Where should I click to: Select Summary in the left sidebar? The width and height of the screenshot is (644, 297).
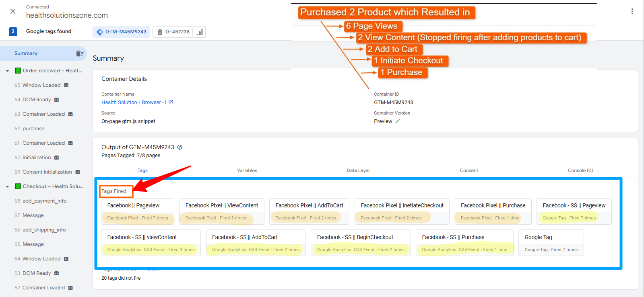click(x=26, y=53)
